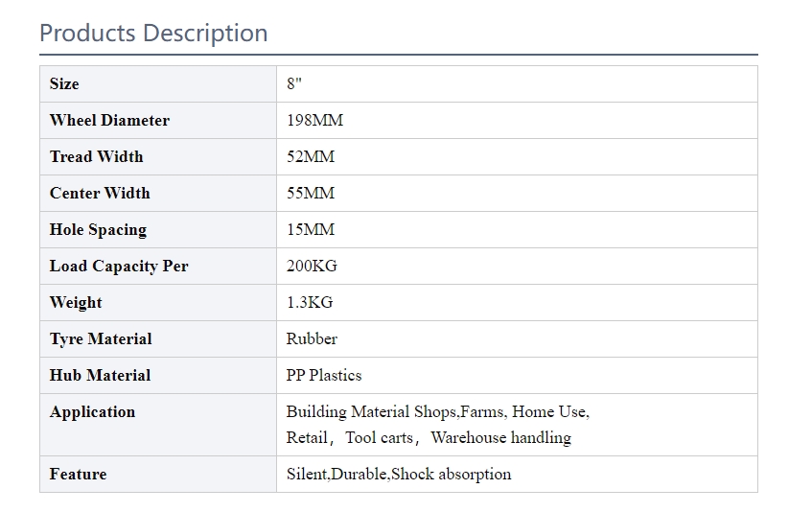Click the Products Description heading
This screenshot has height=512, width=812.
[153, 34]
